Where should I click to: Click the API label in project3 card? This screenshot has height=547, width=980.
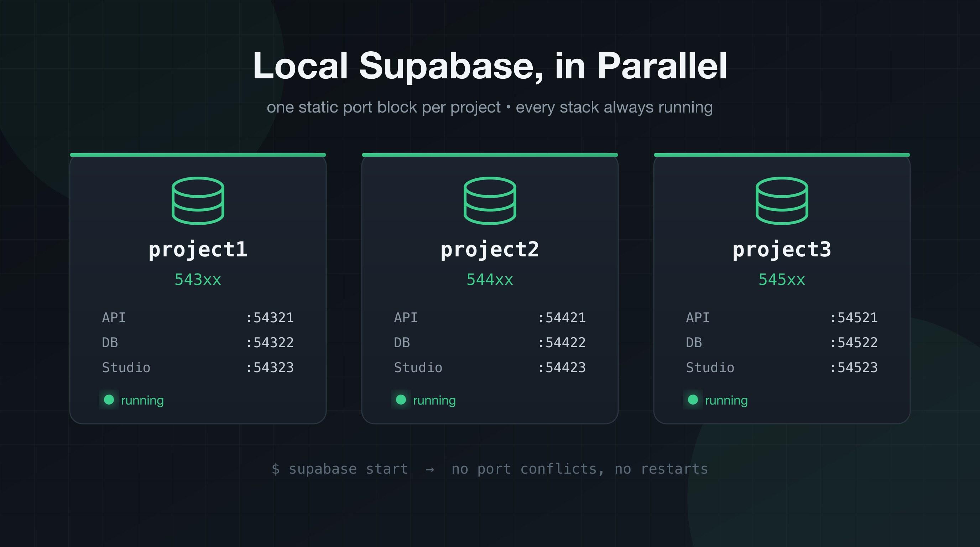(x=698, y=318)
